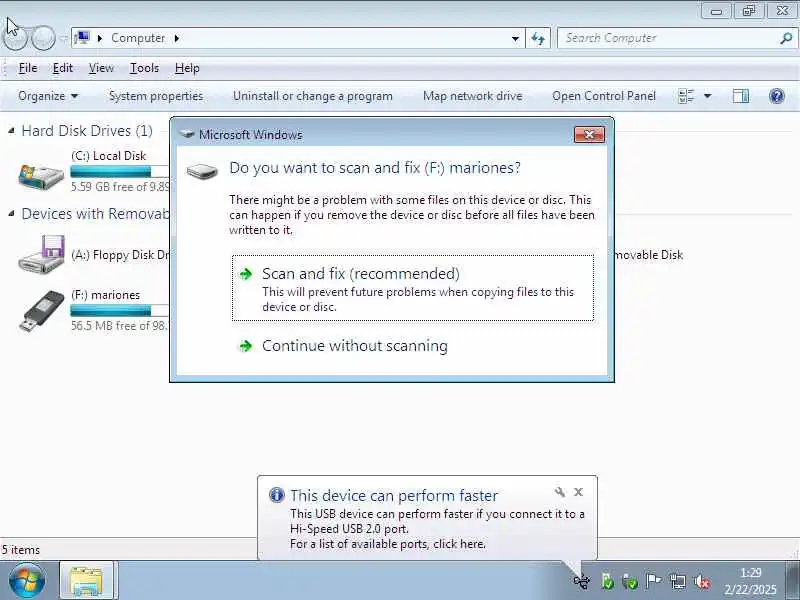Click the Action Center flag icon
This screenshot has width=800, height=600.
pos(653,581)
